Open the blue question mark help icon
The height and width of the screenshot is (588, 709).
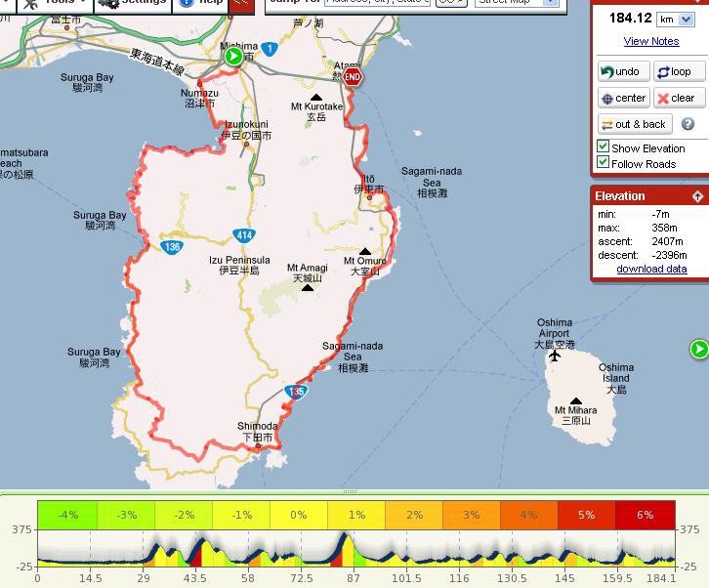coord(688,124)
